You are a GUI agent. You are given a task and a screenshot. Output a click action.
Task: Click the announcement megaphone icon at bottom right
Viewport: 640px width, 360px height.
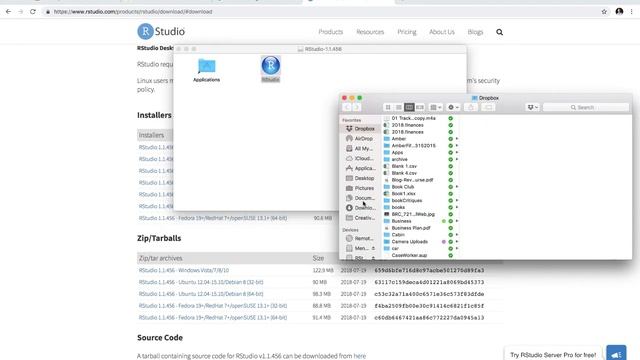tap(616, 354)
